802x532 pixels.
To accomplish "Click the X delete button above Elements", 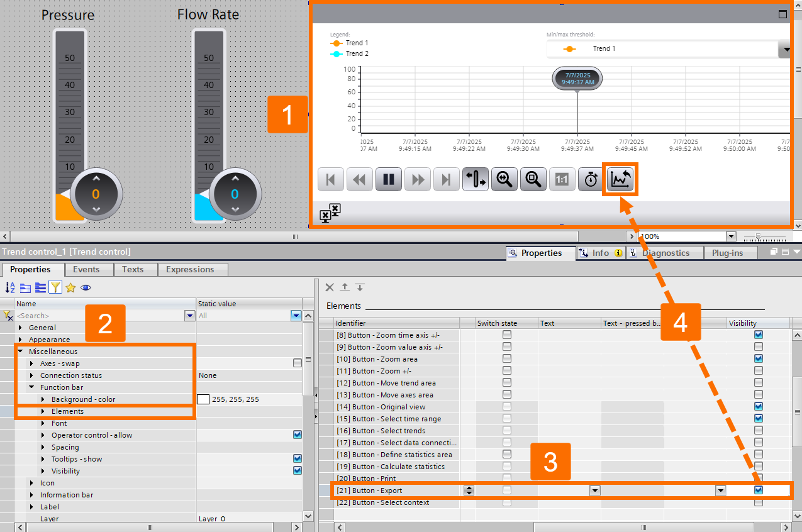I will [x=329, y=287].
